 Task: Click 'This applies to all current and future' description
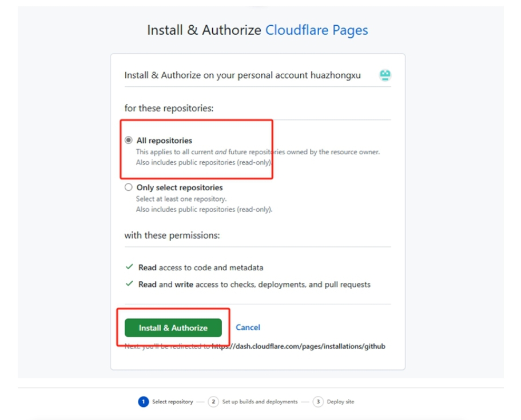[258, 152]
